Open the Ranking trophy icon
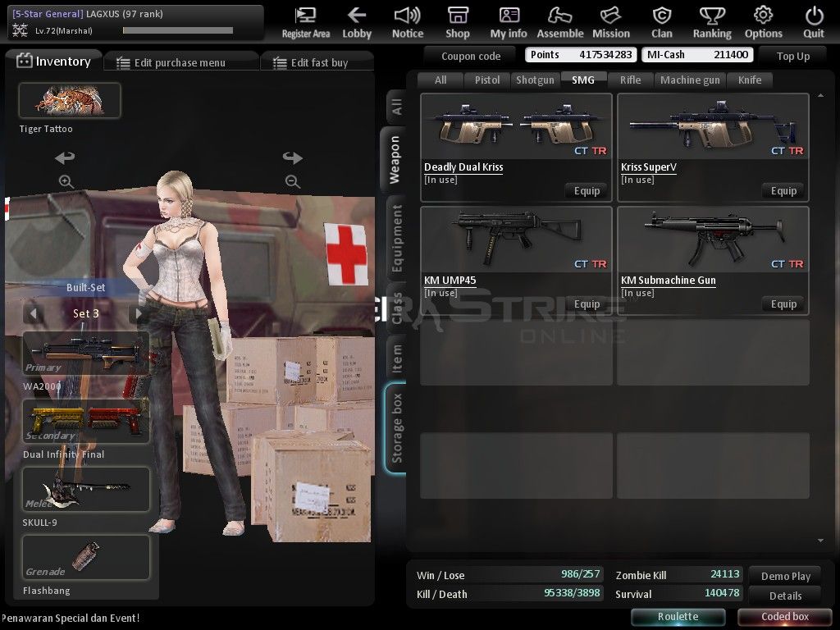Viewport: 840px width, 630px height. tap(712, 23)
